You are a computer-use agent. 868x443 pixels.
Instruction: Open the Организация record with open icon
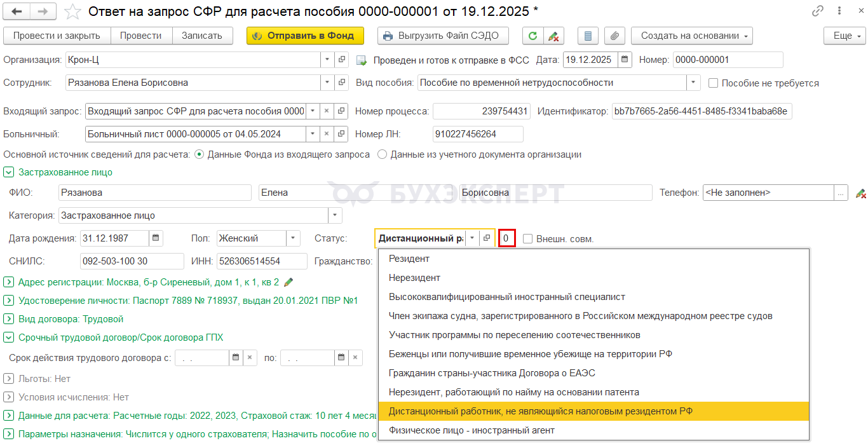[x=342, y=60]
